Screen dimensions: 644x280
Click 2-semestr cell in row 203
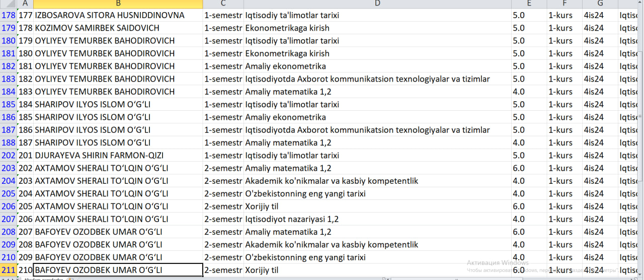[x=223, y=168]
